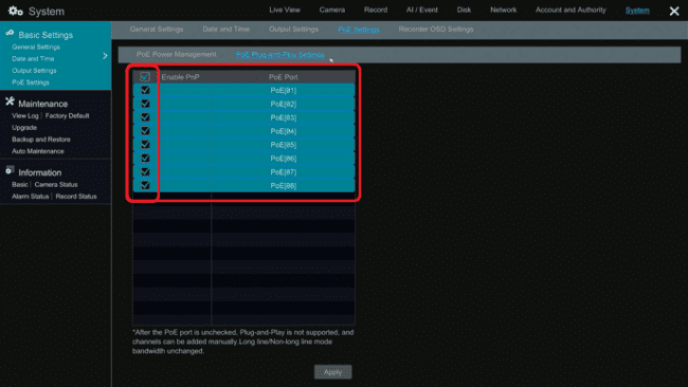Open Recorder OSD Settings tab

coord(436,29)
